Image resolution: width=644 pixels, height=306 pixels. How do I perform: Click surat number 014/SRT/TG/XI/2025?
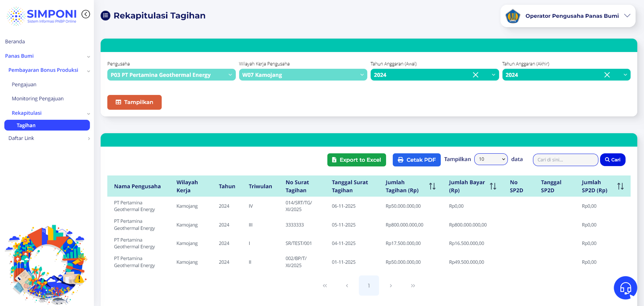tap(299, 206)
